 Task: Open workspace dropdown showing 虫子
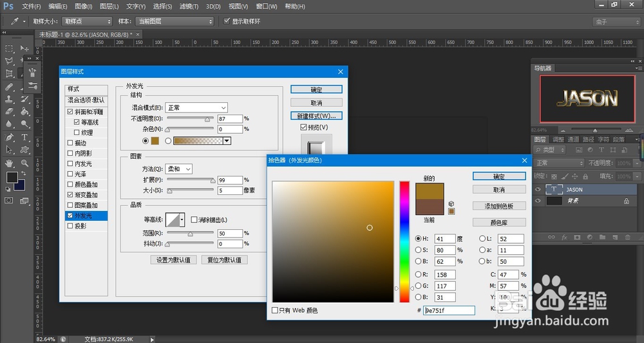(x=616, y=22)
